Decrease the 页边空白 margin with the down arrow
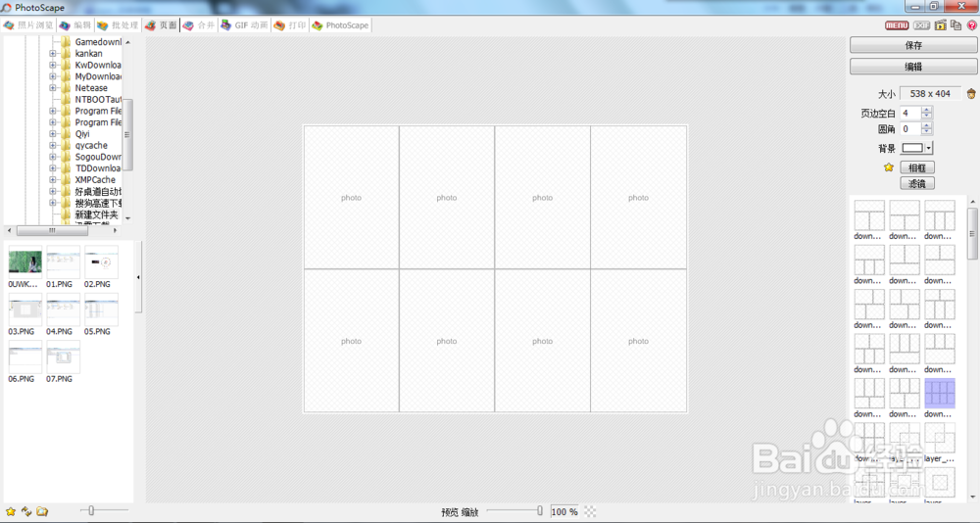This screenshot has width=980, height=523. point(927,117)
